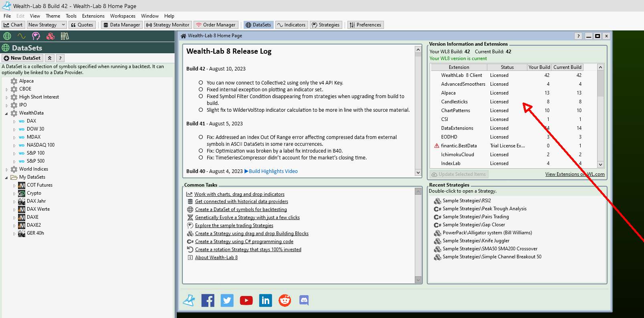Open Wealth-Lab website icon at bottom
Viewport: 644px width, 318px height.
pyautogui.click(x=189, y=300)
